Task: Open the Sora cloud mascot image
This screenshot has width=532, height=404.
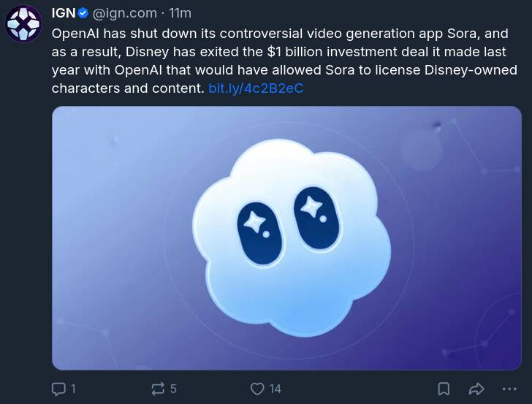Action: (x=286, y=238)
